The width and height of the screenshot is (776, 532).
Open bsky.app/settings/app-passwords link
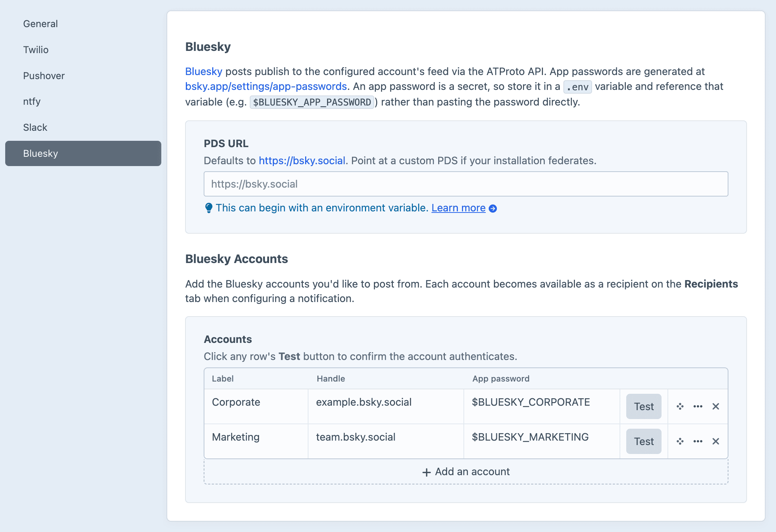[x=266, y=87]
